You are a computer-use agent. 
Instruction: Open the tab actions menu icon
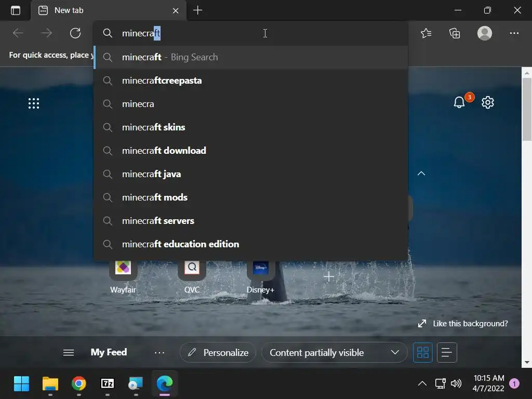click(x=16, y=10)
